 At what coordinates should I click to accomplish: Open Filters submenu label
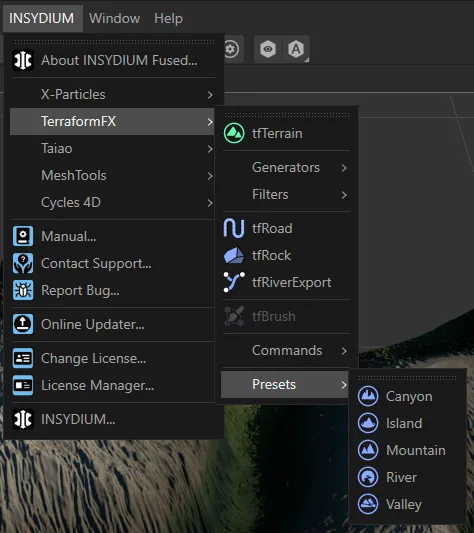click(270, 194)
